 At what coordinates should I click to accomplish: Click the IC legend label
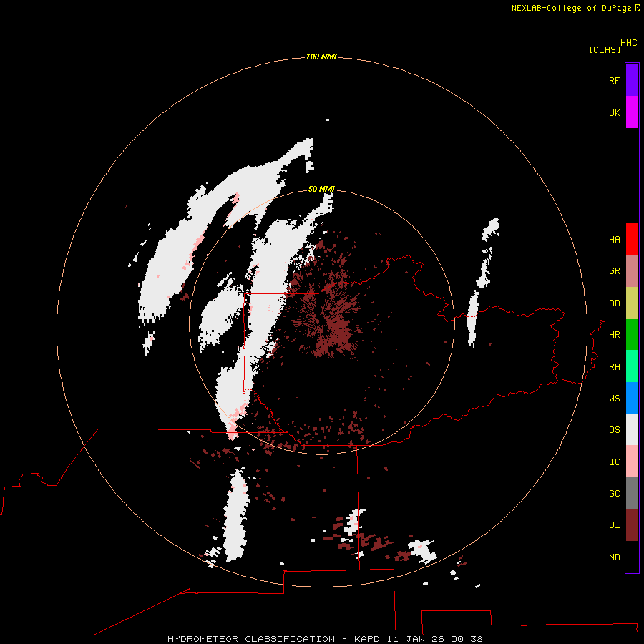(x=614, y=462)
